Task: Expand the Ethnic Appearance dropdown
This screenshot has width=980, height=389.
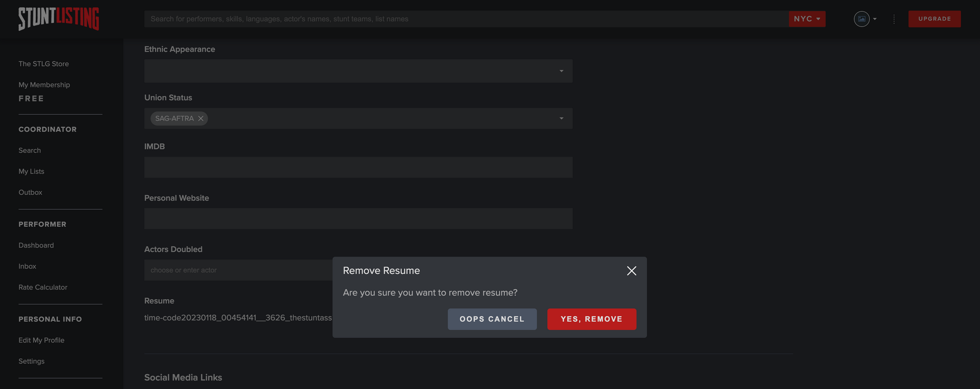Action: [x=562, y=71]
